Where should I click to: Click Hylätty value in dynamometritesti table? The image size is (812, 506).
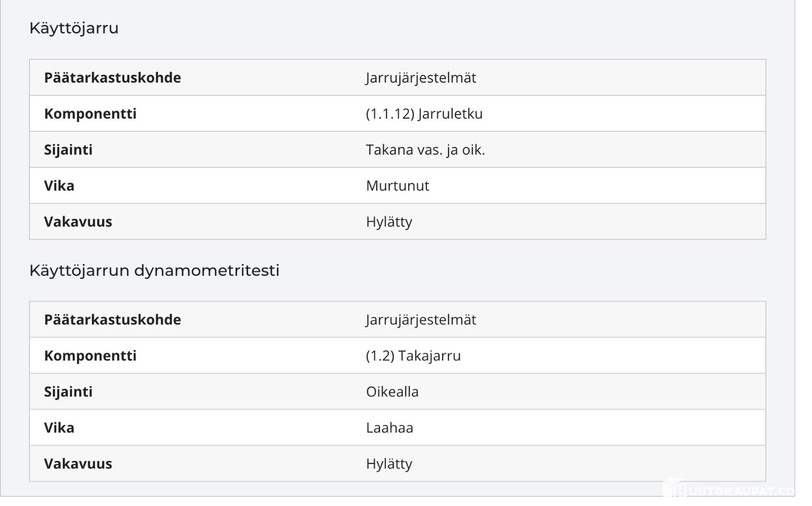389,464
